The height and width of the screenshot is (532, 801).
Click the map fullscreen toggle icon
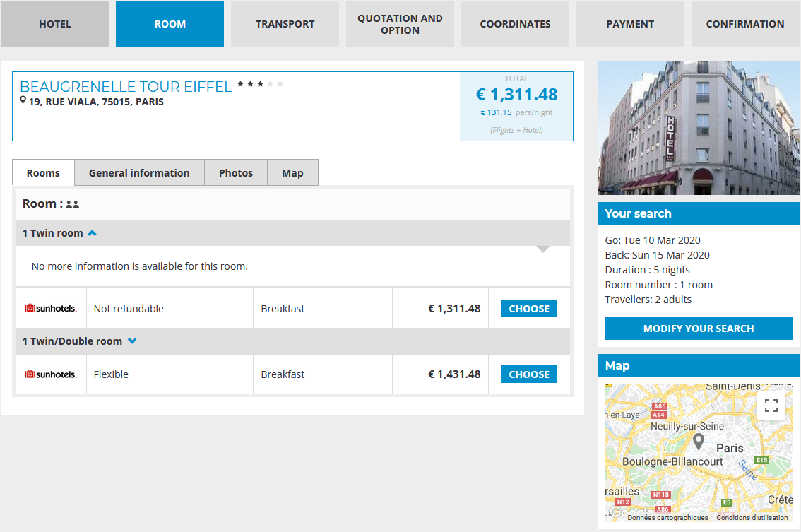(771, 406)
